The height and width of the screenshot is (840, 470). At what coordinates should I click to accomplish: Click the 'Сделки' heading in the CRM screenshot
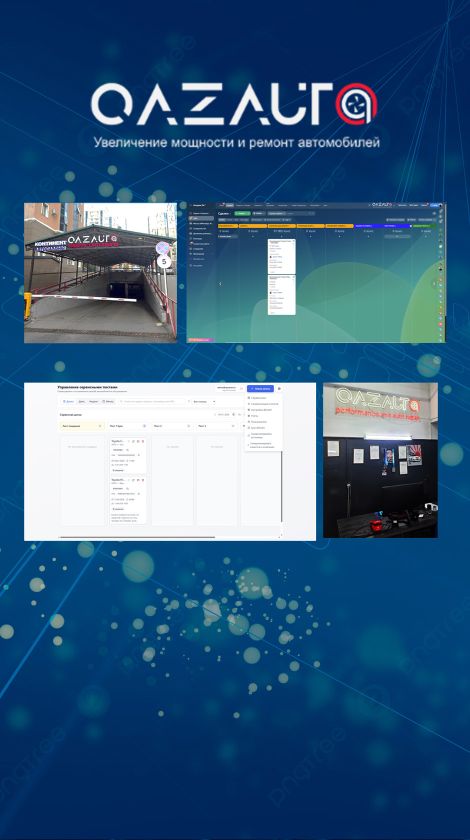coord(223,213)
